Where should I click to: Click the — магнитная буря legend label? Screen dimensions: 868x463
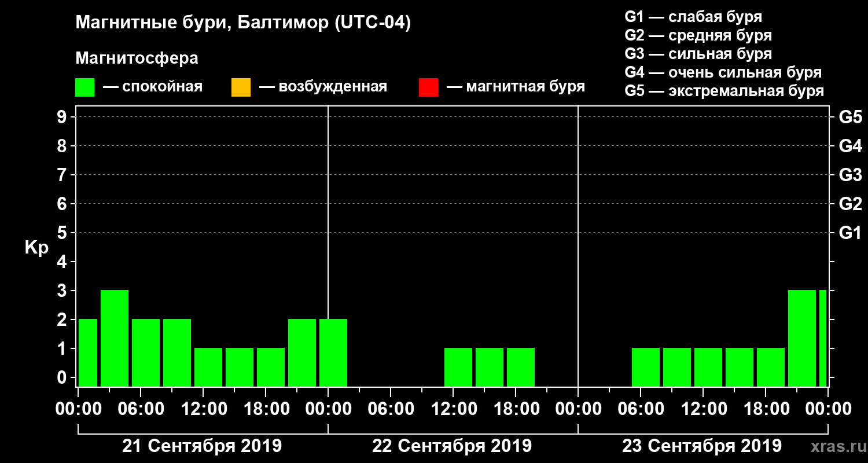(x=516, y=87)
